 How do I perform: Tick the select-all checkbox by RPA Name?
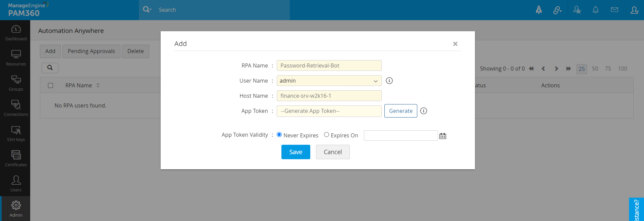tap(51, 85)
